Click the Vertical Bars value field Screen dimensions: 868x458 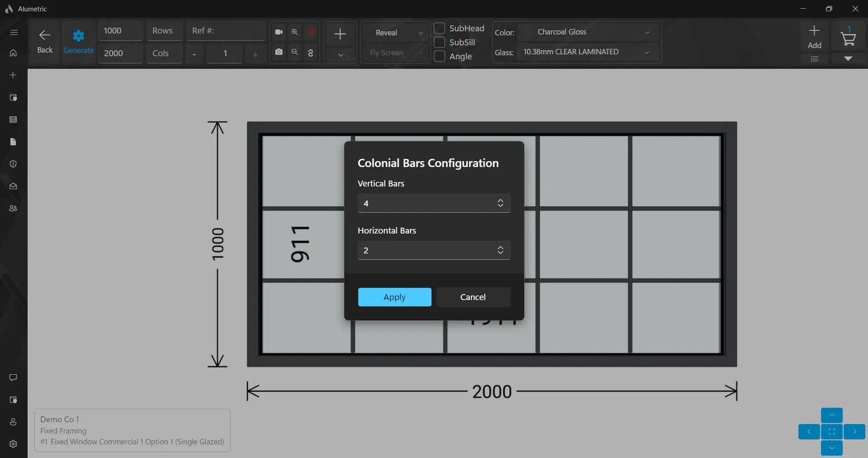tap(434, 203)
